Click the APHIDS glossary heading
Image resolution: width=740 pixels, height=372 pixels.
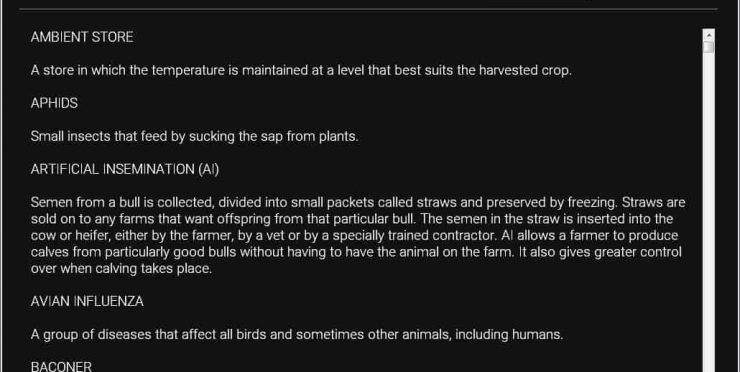(x=54, y=103)
